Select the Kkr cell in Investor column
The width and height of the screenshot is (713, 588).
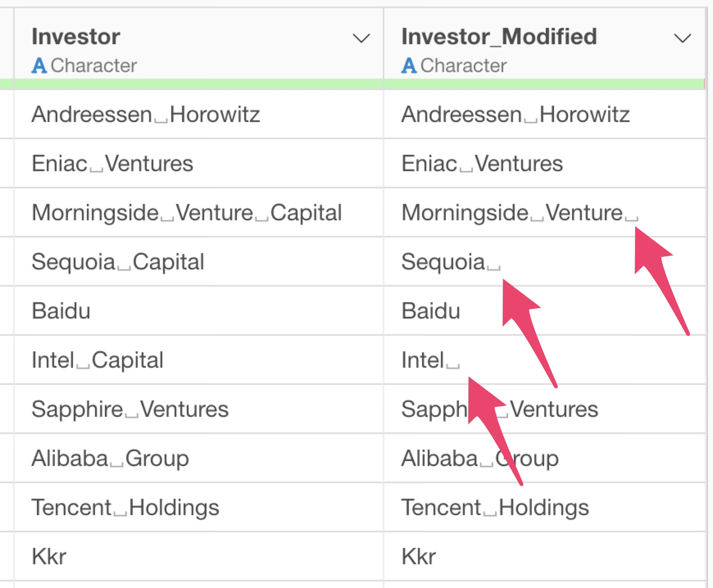49,556
